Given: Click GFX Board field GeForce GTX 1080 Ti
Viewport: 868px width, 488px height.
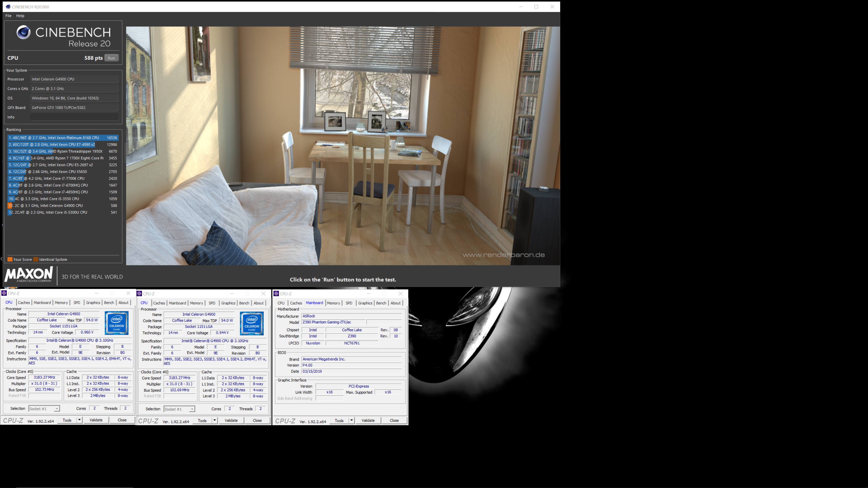Looking at the screenshot, I should coord(74,108).
